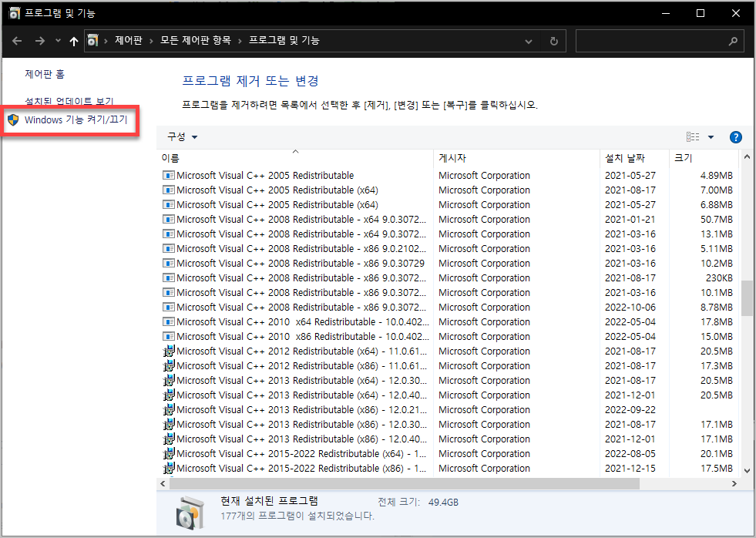Click the vertical scrollbar up arrow

click(747, 156)
